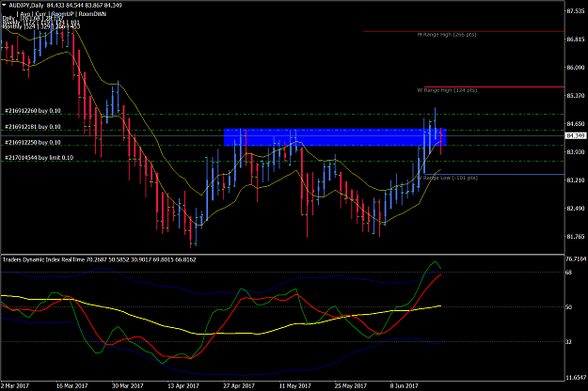Click the RoomDWN column header

pyautogui.click(x=92, y=14)
